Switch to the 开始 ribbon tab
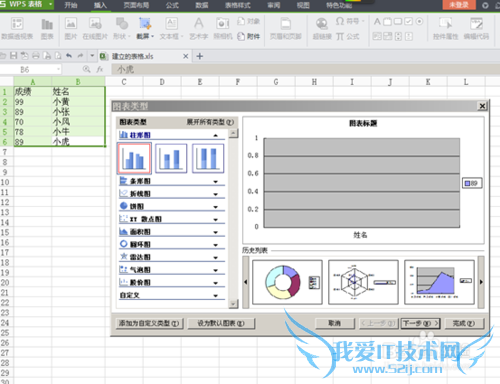Viewport: 500px width, 384px height. pos(71,5)
